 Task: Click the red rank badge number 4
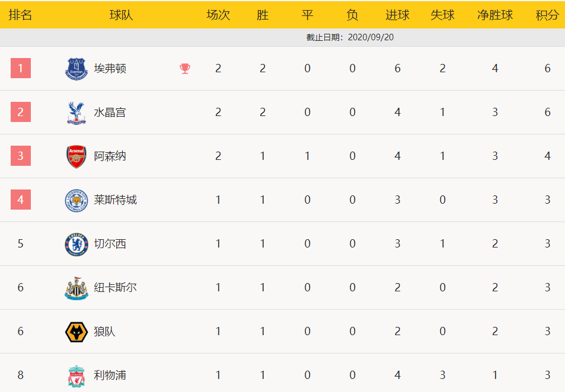click(x=21, y=200)
